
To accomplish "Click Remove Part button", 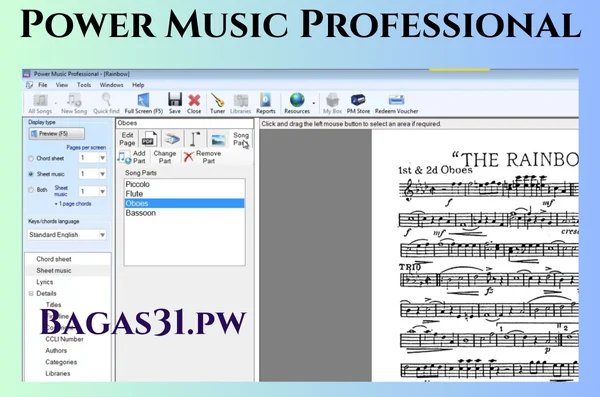I will [x=203, y=157].
